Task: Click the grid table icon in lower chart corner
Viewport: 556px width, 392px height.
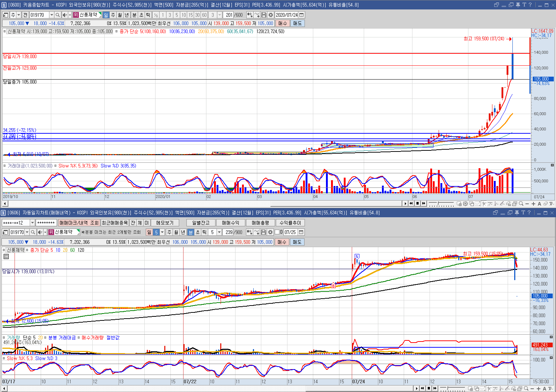Action: click(6, 256)
